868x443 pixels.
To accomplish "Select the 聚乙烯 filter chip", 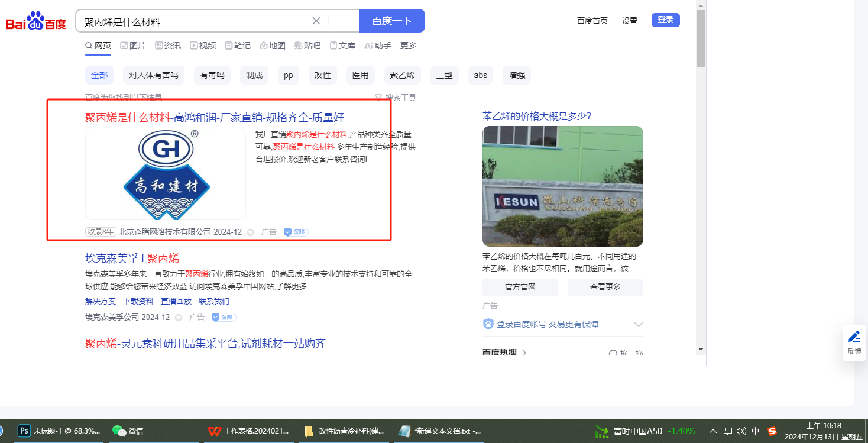I will (402, 75).
